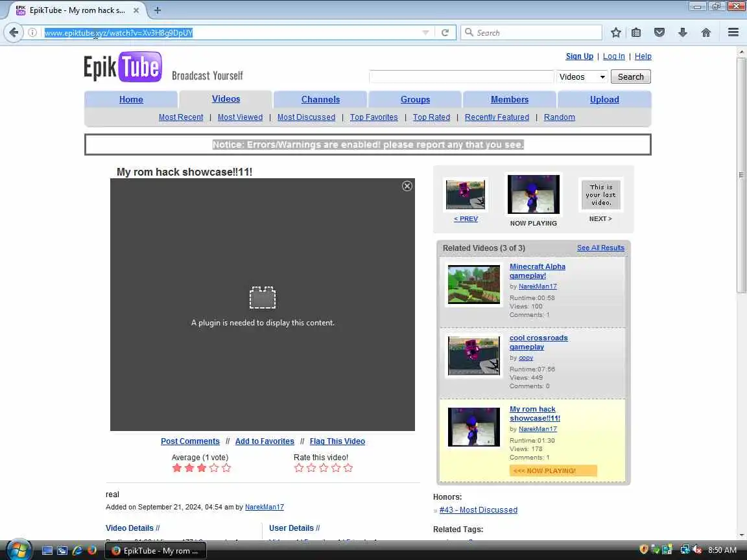747x560 pixels.
Task: Click the Top Rated submenu link
Action: coord(431,117)
